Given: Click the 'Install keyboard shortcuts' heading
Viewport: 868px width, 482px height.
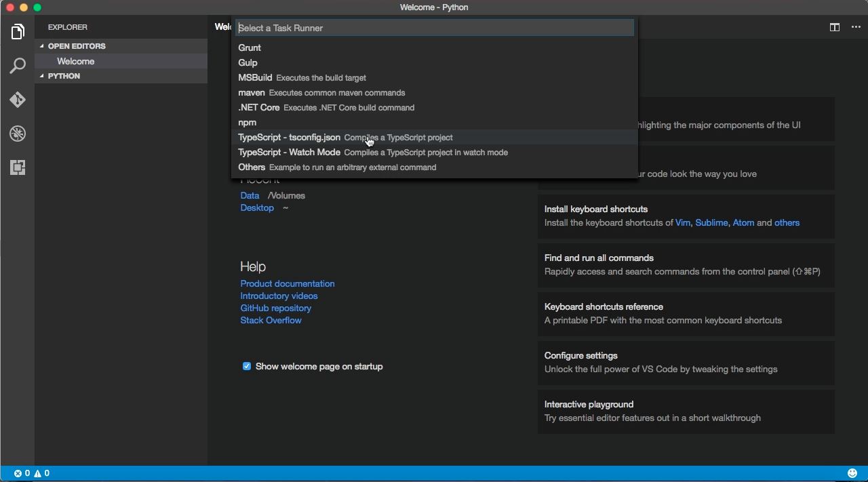Looking at the screenshot, I should tap(596, 209).
